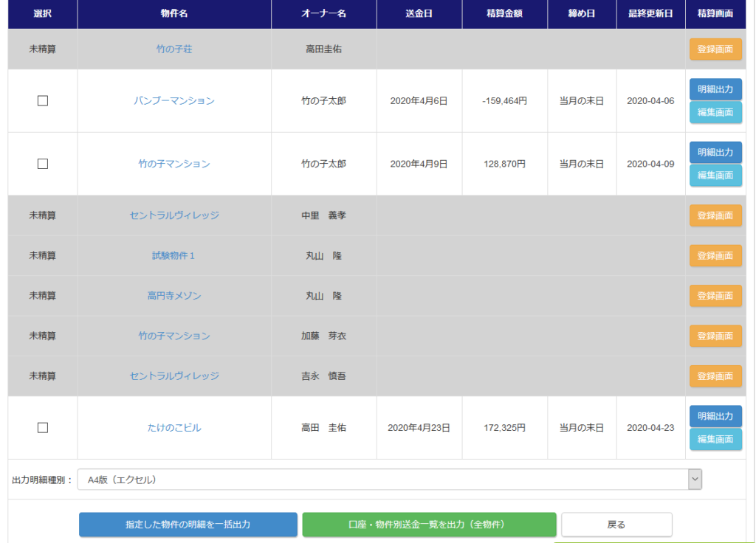Click the 締め日 column header
This screenshot has height=543, width=756.
coord(582,13)
